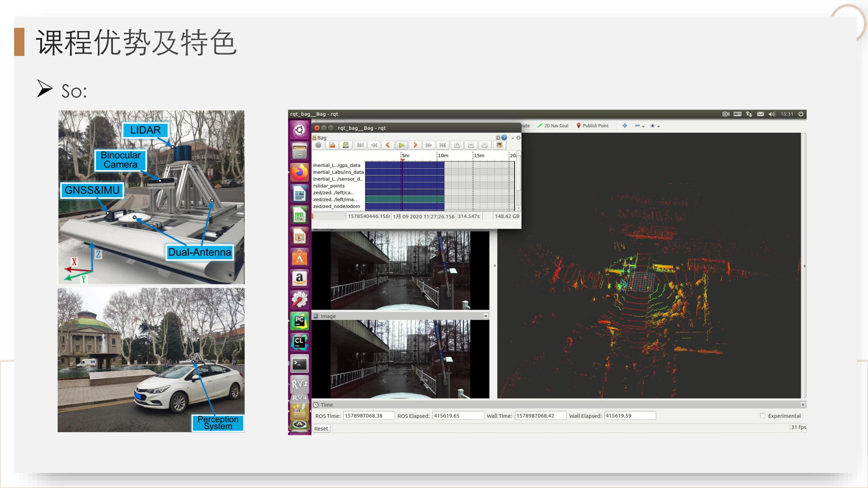
Task: Launch Firefox from the dock
Action: pos(299,172)
